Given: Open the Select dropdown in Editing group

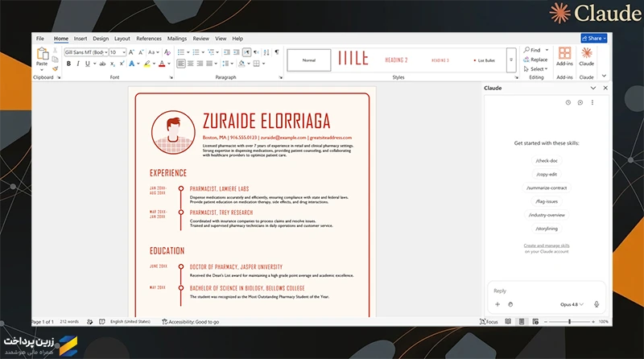Looking at the screenshot, I should 536,69.
